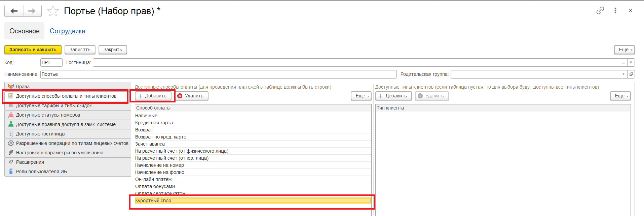Click the Тип клиента column header
This screenshot has height=216, width=644.
pyautogui.click(x=503, y=108)
